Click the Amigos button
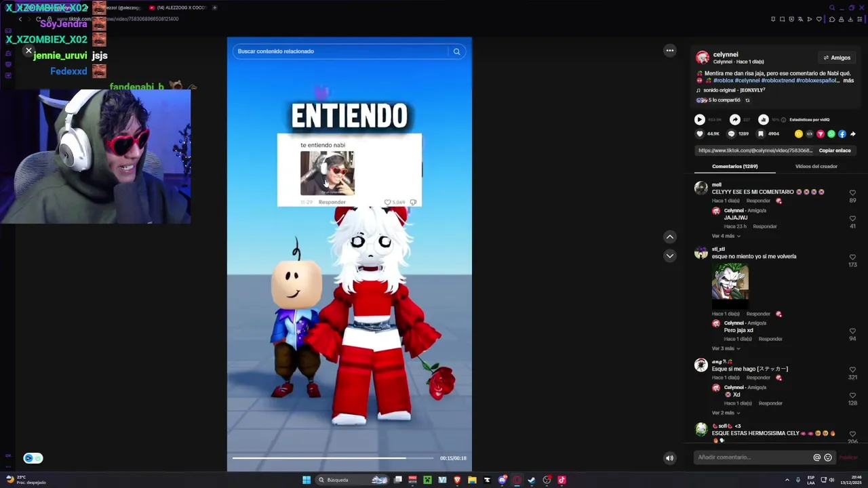This screenshot has height=488, width=868. [837, 58]
